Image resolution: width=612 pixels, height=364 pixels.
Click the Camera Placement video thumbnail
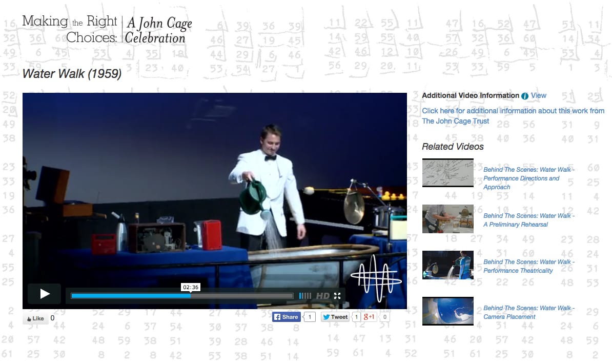(447, 311)
